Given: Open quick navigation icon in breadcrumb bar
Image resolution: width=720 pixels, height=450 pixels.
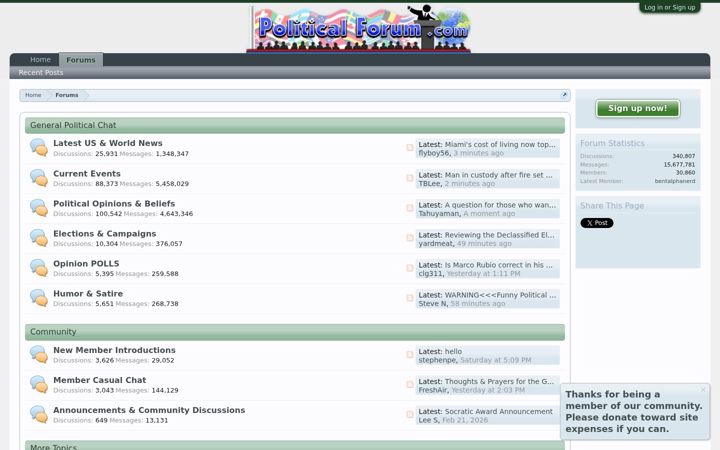Looking at the screenshot, I should 564,95.
